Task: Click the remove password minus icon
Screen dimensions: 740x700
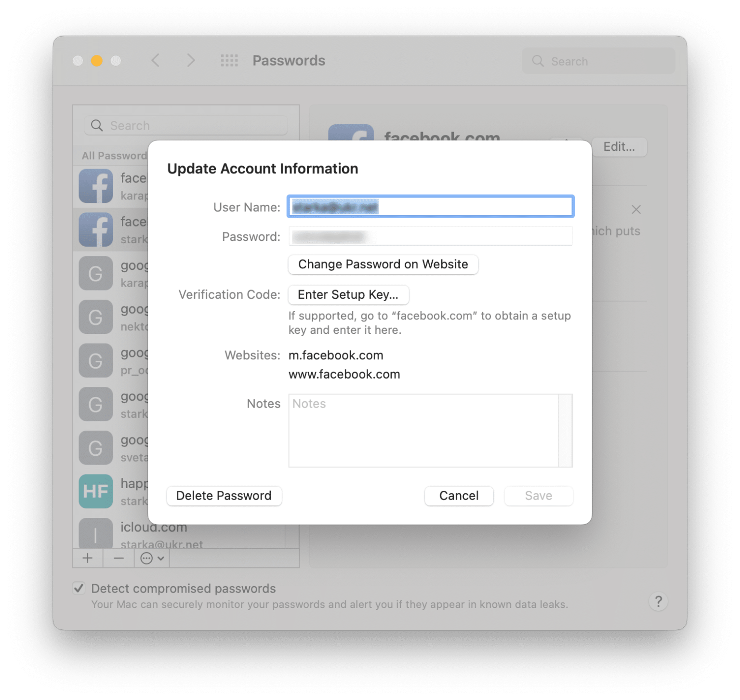Action: (118, 558)
